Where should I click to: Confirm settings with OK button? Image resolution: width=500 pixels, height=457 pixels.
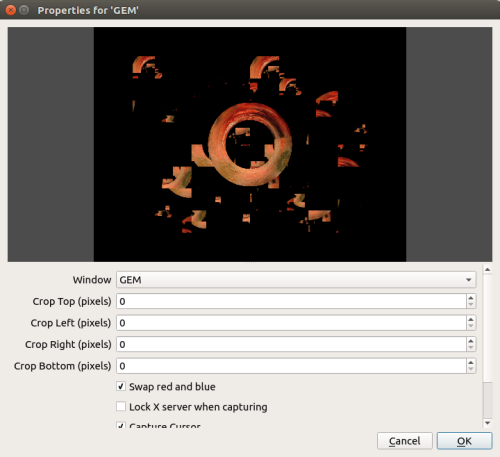464,441
